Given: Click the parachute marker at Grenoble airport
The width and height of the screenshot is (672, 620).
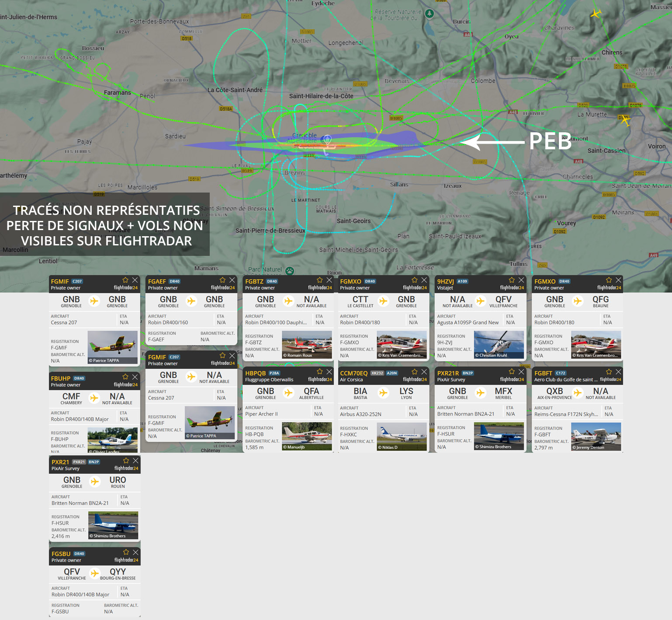Looking at the screenshot, I should coord(327,140).
